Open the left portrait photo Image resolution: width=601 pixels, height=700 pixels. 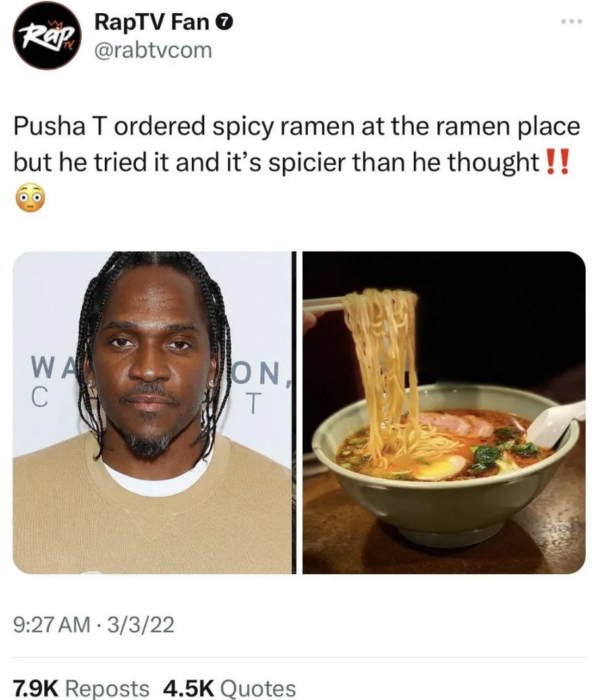[154, 413]
